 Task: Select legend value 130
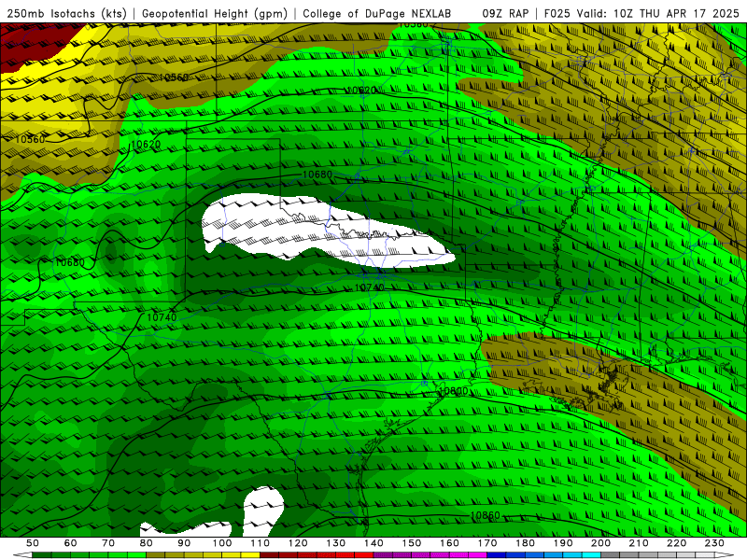tap(336, 543)
